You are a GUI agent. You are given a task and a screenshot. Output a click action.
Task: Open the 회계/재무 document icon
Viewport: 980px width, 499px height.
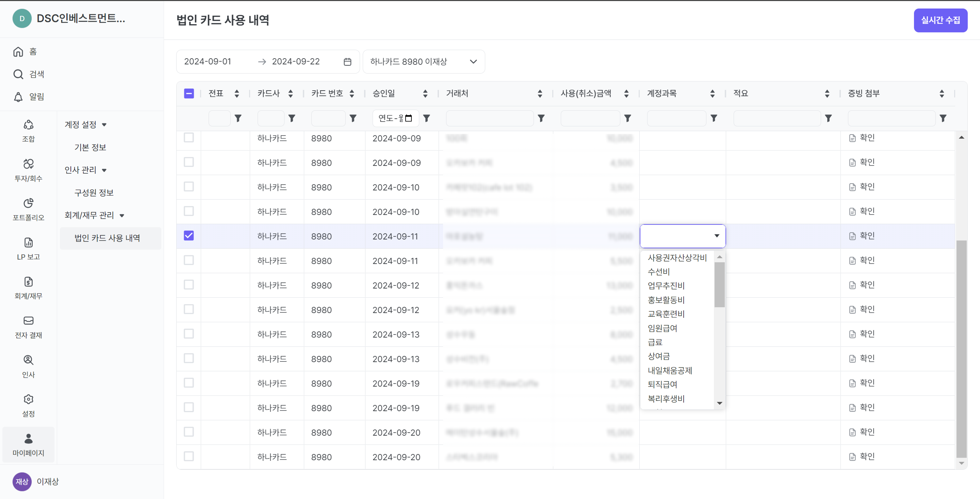pyautogui.click(x=29, y=282)
